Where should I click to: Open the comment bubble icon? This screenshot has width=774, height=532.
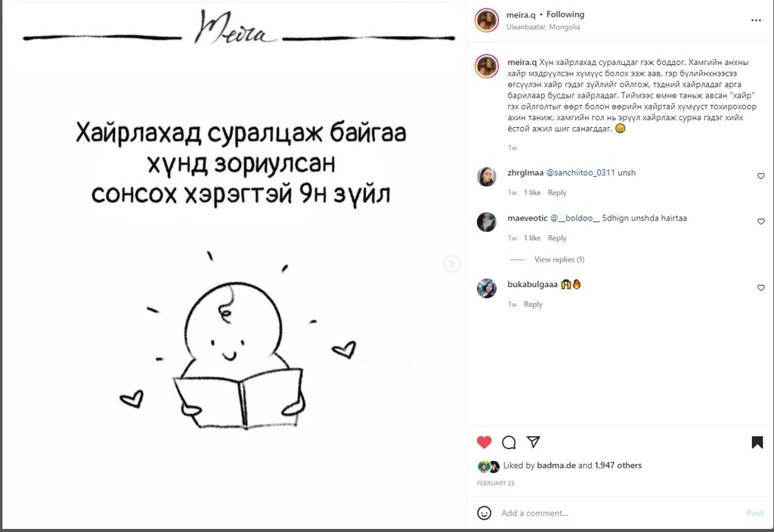pos(509,442)
